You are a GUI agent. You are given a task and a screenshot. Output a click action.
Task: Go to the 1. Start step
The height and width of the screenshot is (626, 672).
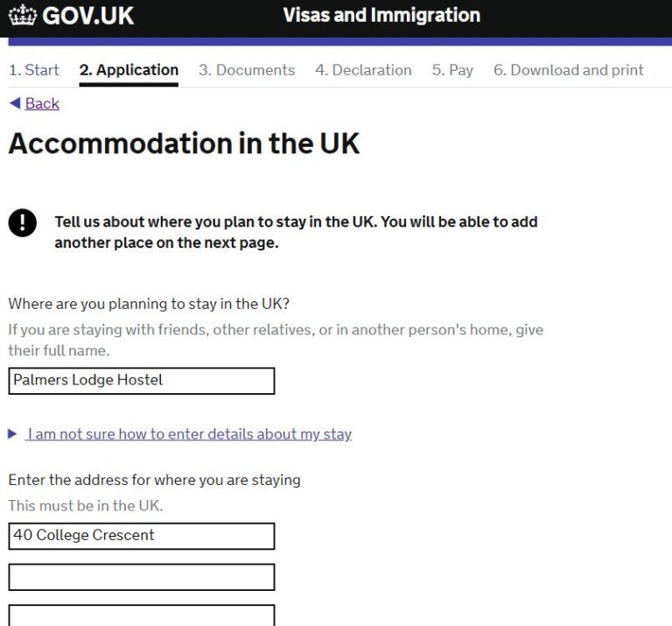34,70
